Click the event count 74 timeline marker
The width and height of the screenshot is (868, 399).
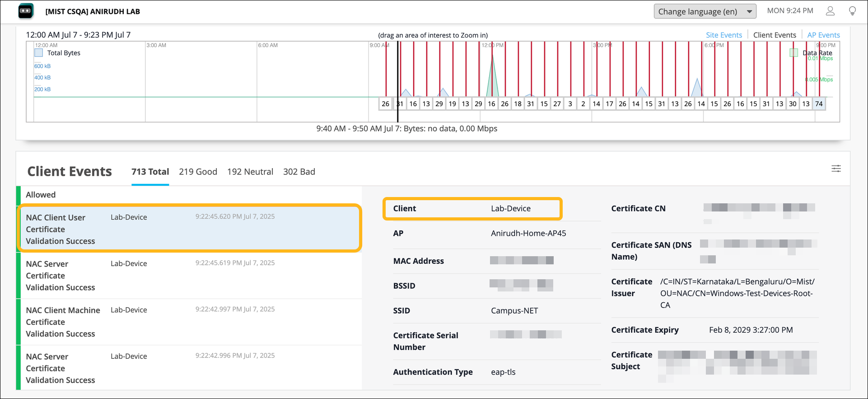(x=819, y=104)
